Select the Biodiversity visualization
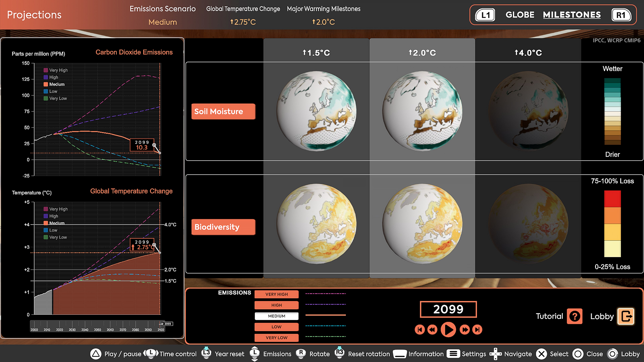 pos(223,227)
